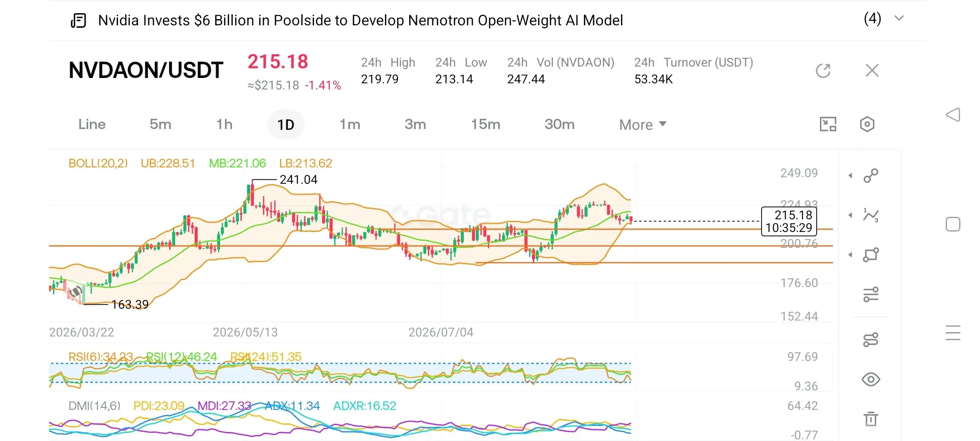Click the ADXR:16.52 value
The height and width of the screenshot is (441, 980).
365,406
